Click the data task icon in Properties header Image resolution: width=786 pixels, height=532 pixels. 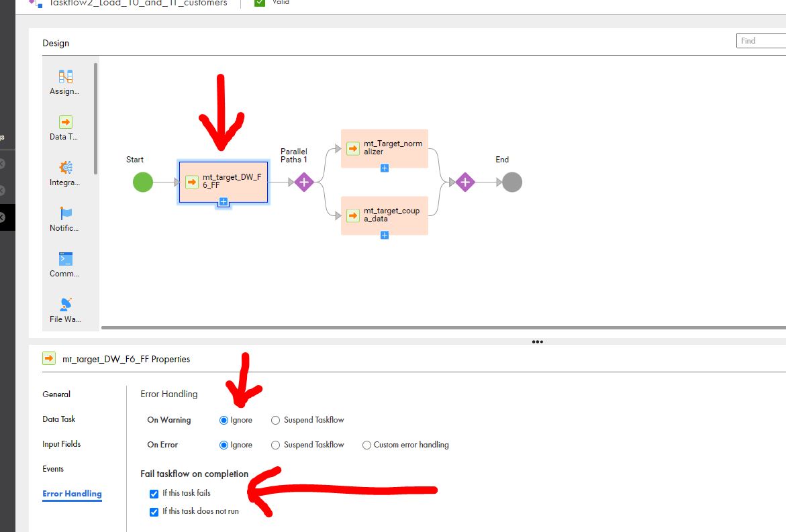[x=49, y=359]
